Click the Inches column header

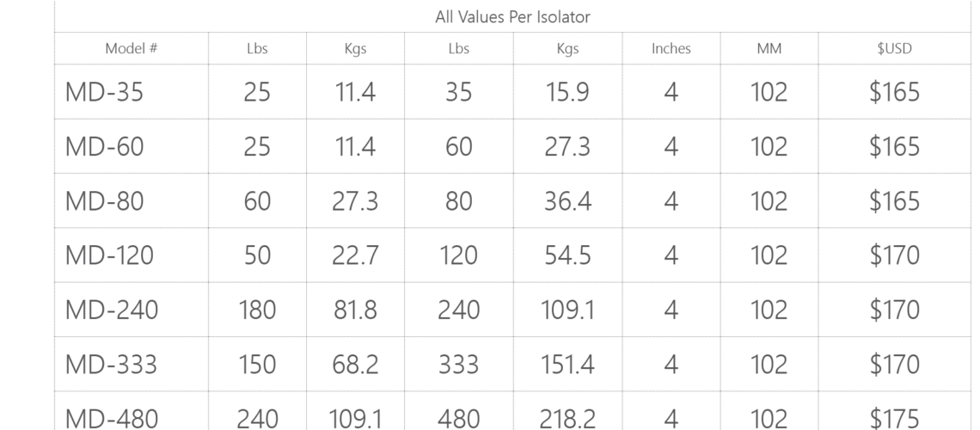671,49
